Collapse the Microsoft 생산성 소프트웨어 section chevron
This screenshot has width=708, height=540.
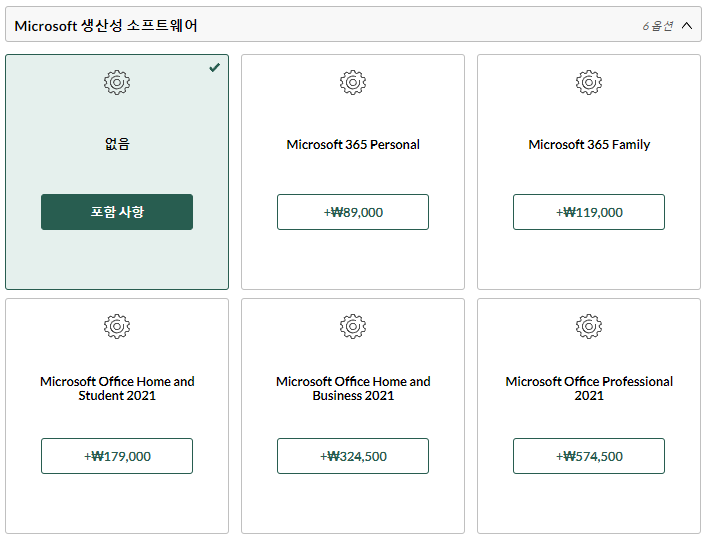click(x=686, y=26)
